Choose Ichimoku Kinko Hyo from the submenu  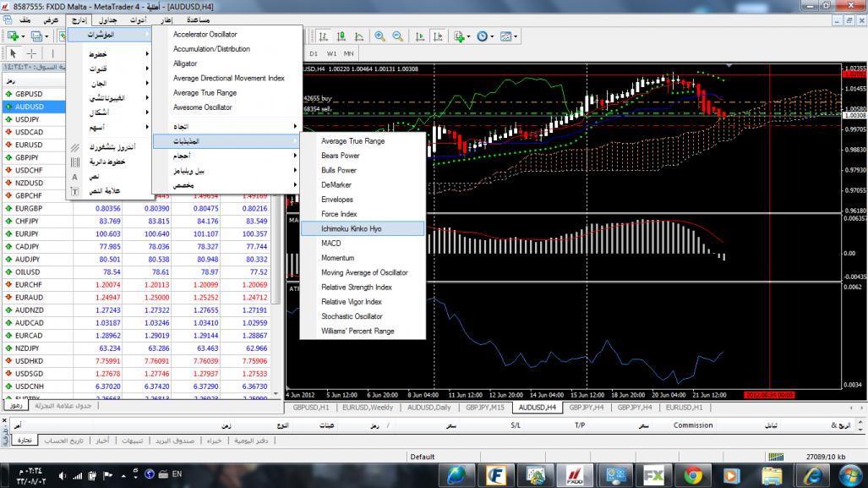(352, 228)
